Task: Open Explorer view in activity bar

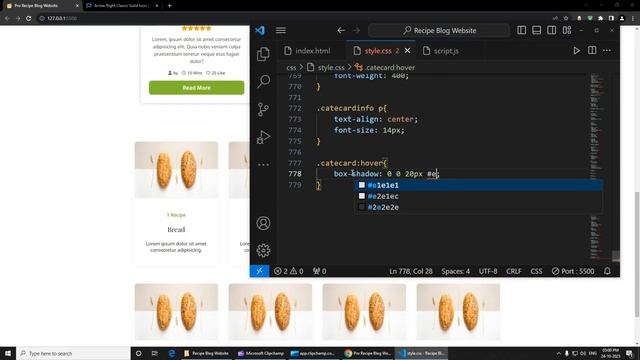Action: 263,54
